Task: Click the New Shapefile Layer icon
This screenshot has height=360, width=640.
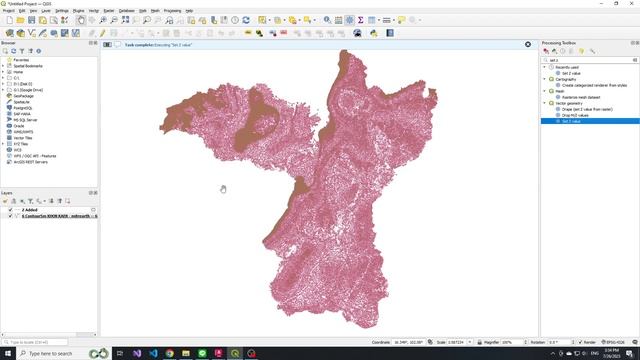Action: (x=31, y=33)
